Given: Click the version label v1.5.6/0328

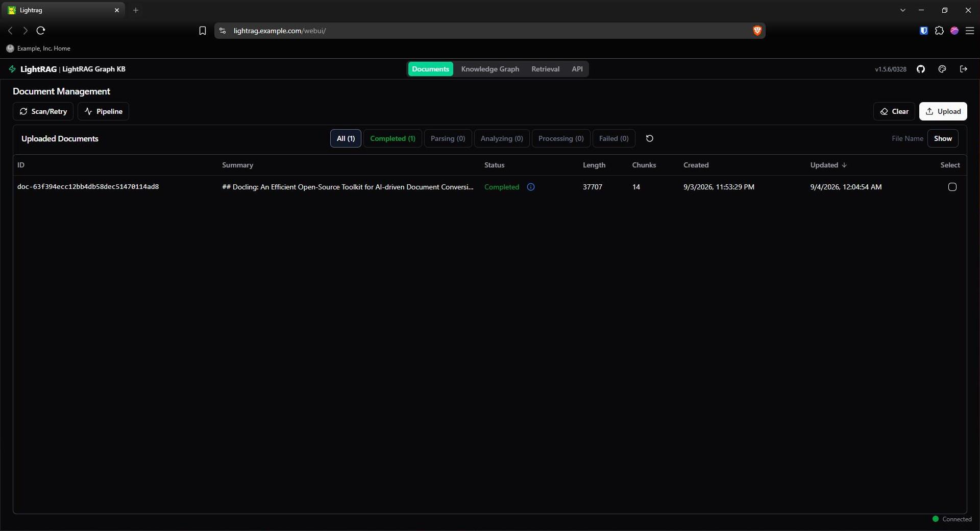Looking at the screenshot, I should click(x=891, y=69).
